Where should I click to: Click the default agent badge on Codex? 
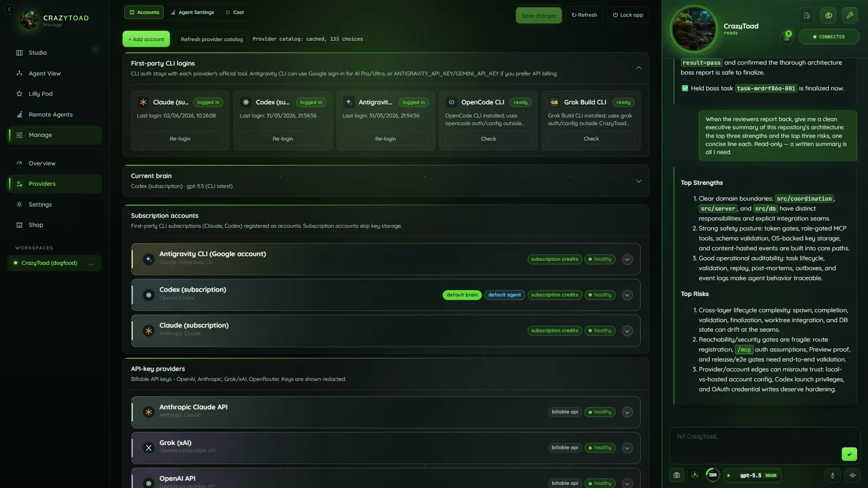505,295
